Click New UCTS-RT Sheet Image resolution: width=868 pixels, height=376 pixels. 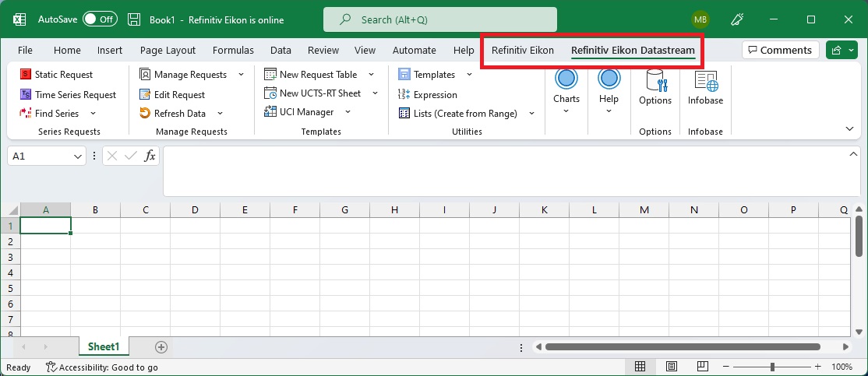click(x=312, y=93)
